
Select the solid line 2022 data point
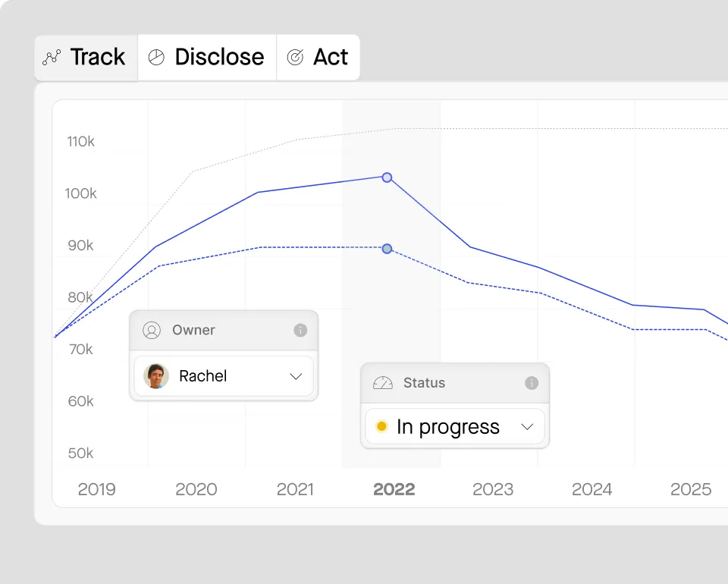coord(387,177)
